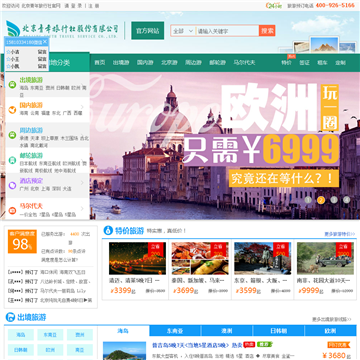
Task: Click the purple 酒店预定 hotel category icon
Action: pyautogui.click(x=12, y=185)
